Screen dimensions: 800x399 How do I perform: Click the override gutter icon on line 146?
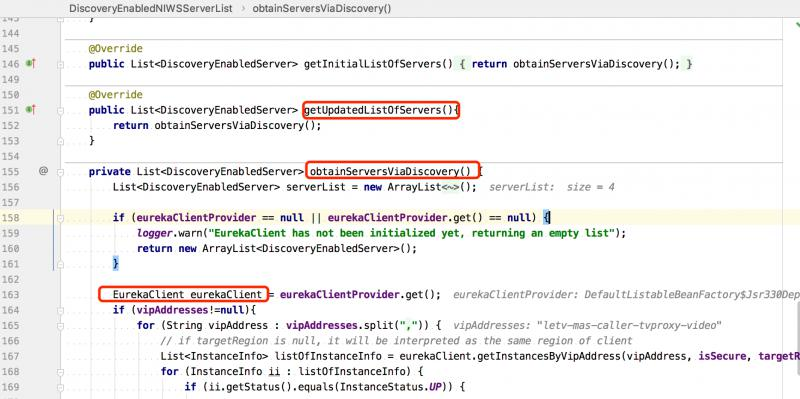click(30, 64)
